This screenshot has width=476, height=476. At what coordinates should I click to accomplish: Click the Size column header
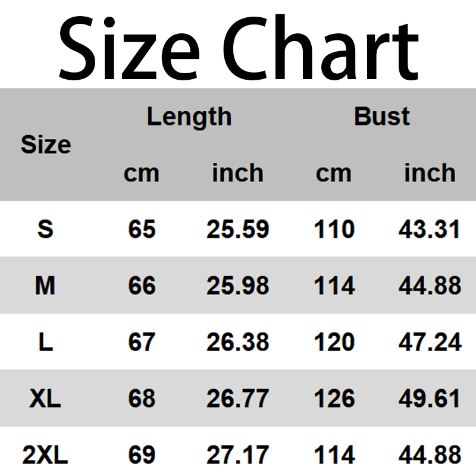click(46, 145)
